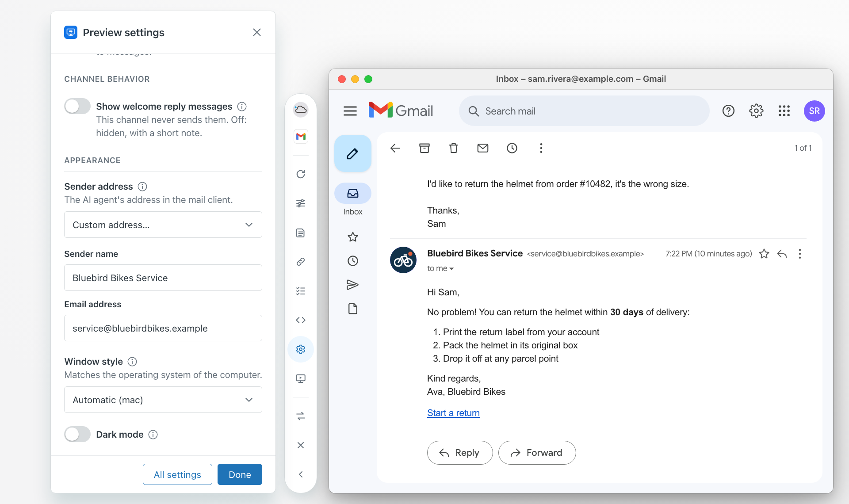Toggle Show welcome reply messages switch
Screen dimensions: 849x504
pyautogui.click(x=77, y=107)
